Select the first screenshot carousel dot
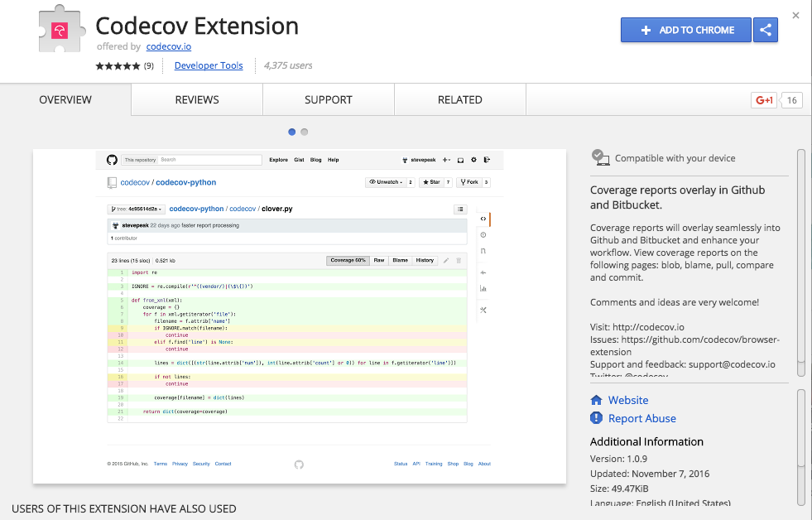 (x=292, y=132)
